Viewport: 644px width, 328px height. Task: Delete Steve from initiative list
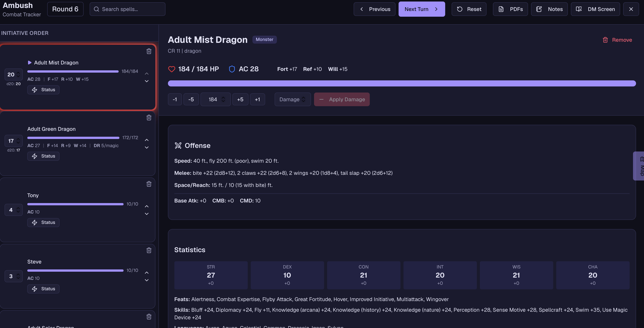pyautogui.click(x=149, y=250)
